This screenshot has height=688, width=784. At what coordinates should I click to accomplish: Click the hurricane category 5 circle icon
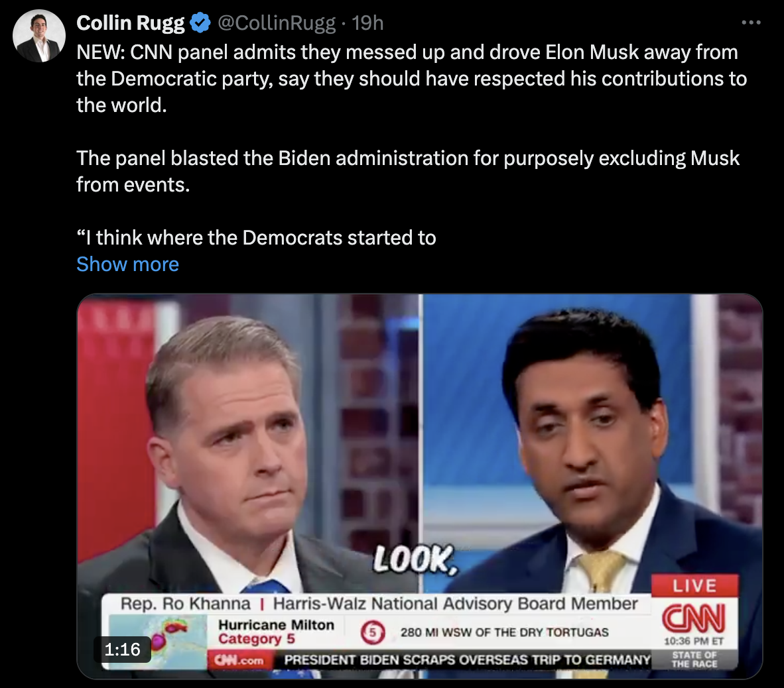tap(373, 632)
